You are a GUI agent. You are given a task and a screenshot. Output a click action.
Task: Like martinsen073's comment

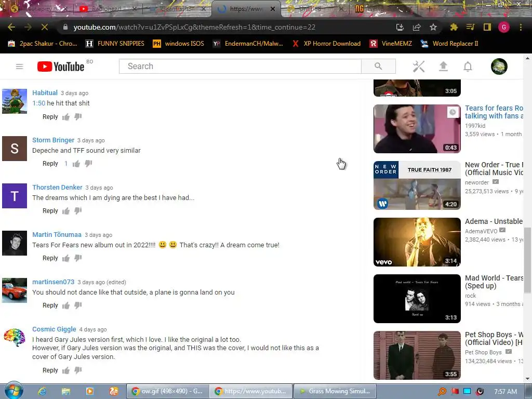point(66,305)
